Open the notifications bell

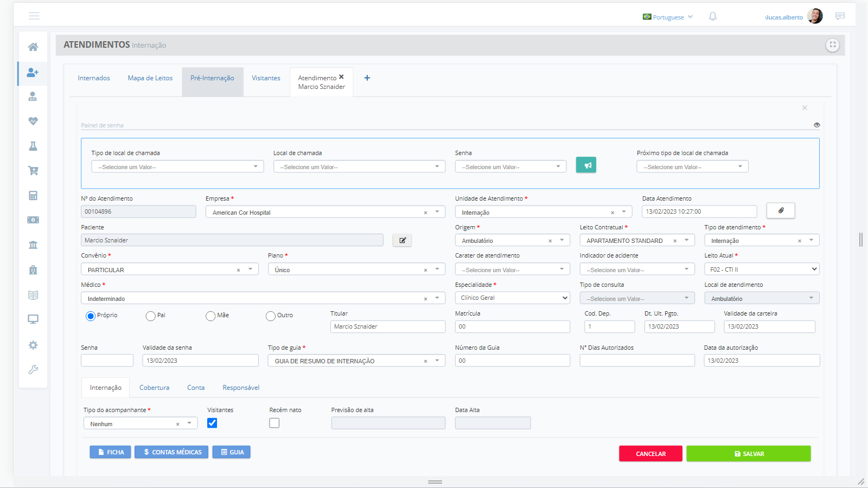(x=713, y=17)
